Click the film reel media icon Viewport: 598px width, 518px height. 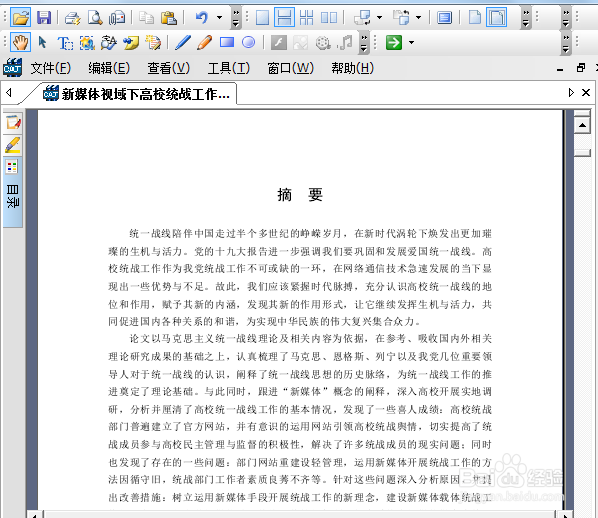323,42
